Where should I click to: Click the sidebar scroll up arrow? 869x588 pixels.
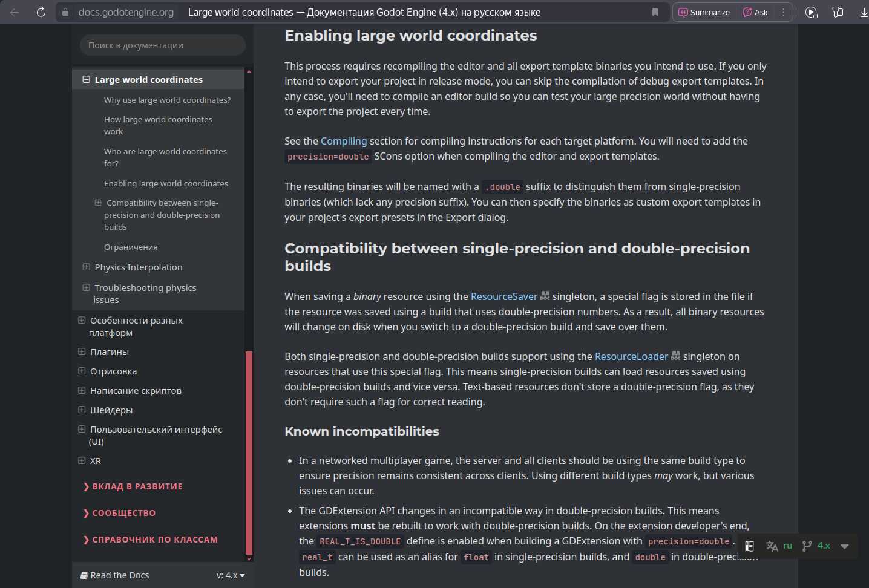(x=249, y=71)
